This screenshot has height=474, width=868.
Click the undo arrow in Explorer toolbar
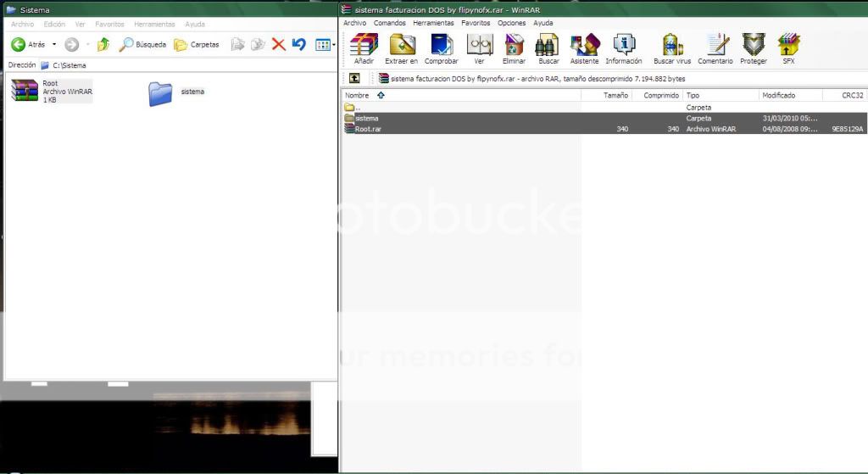tap(299, 44)
